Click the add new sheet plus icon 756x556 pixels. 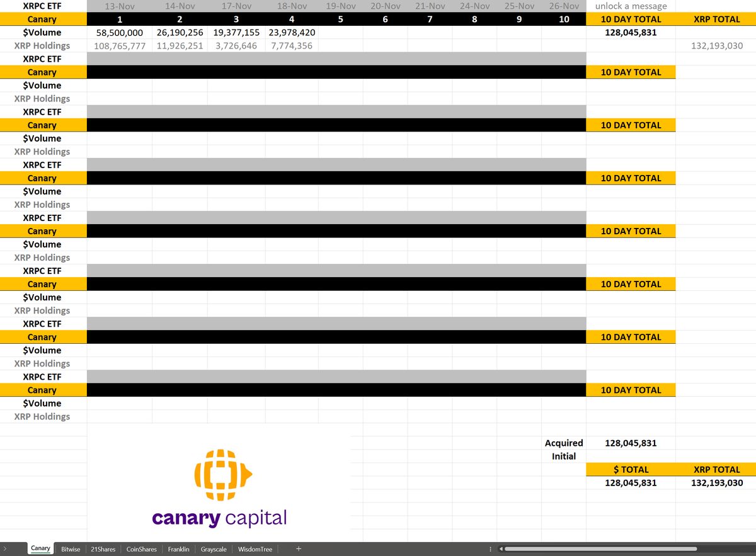coord(299,548)
